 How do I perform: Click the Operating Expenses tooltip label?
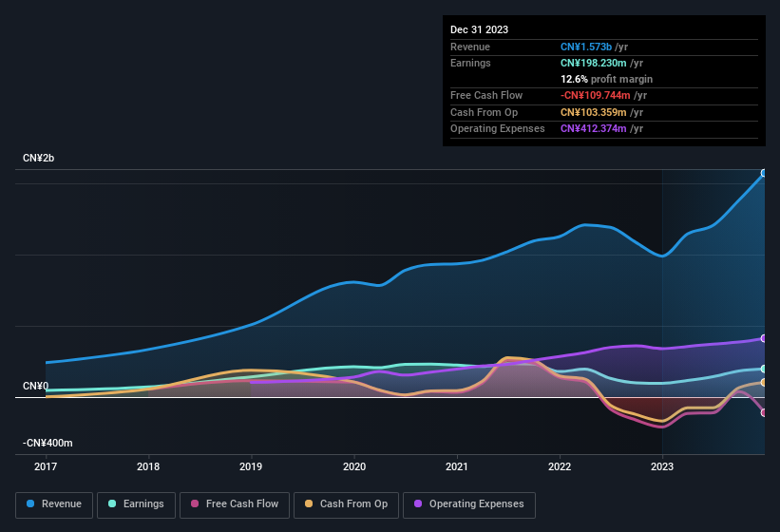[498, 129]
